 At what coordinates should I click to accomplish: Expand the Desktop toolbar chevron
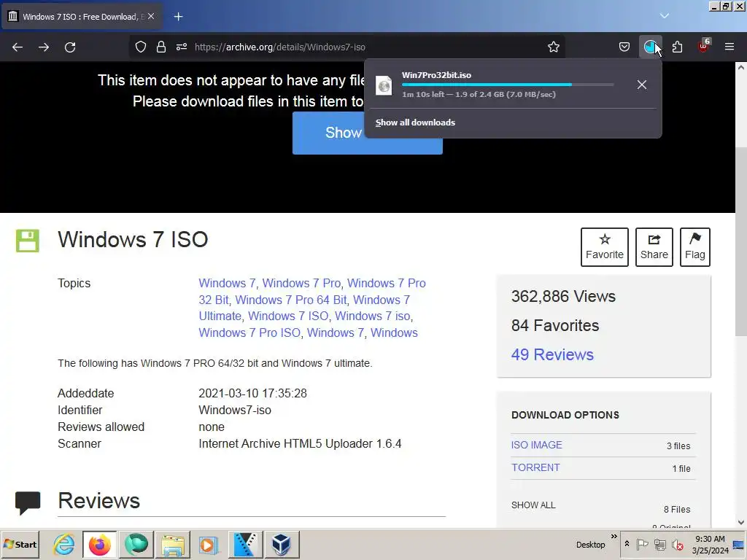point(614,537)
